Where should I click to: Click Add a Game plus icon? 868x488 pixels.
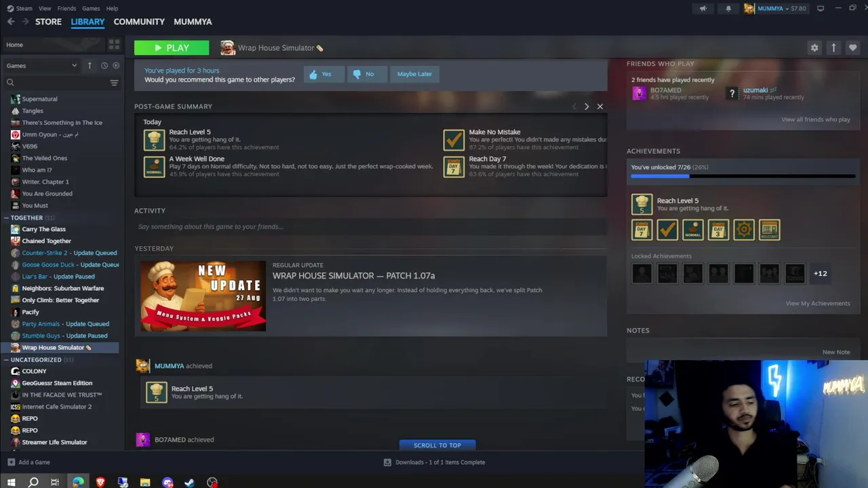pyautogui.click(x=11, y=462)
